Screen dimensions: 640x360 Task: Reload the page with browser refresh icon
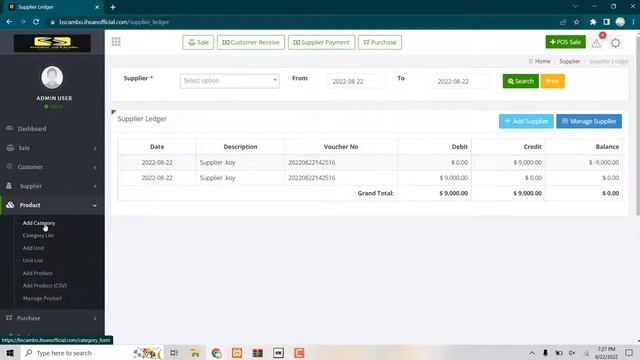[36, 22]
